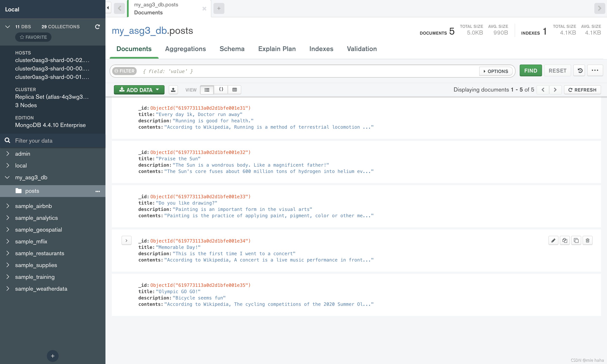607x364 pixels.
Task: Open the Indexes tab
Action: click(321, 49)
